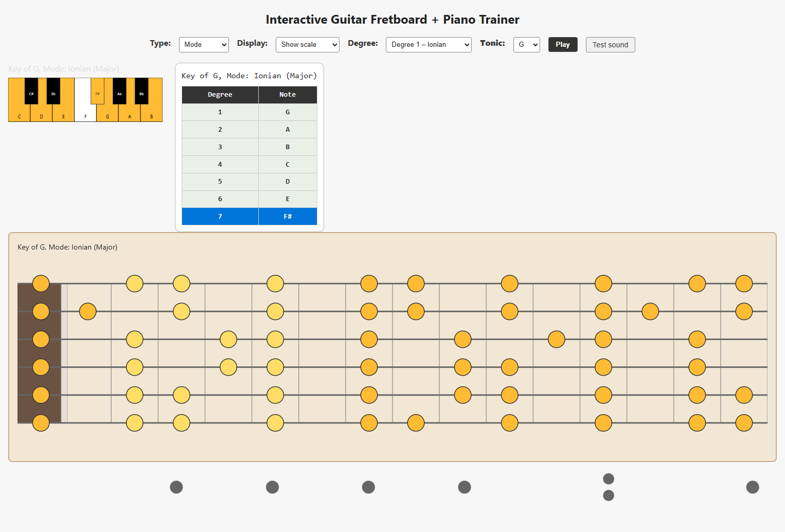Tap the C# black piano key
The height and width of the screenshot is (532, 785).
[31, 91]
